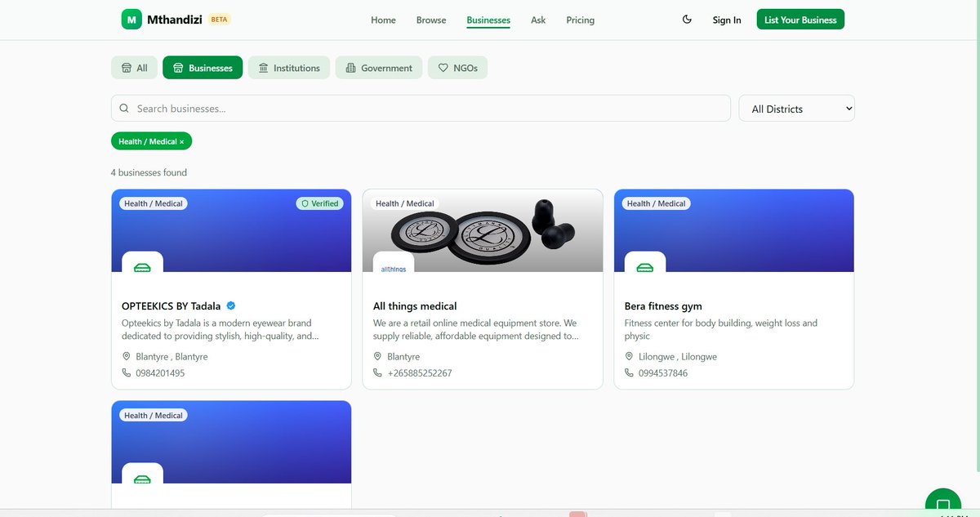Screen dimensions: 980x517
Task: Click Bera fitness gym description text
Action: (721, 329)
